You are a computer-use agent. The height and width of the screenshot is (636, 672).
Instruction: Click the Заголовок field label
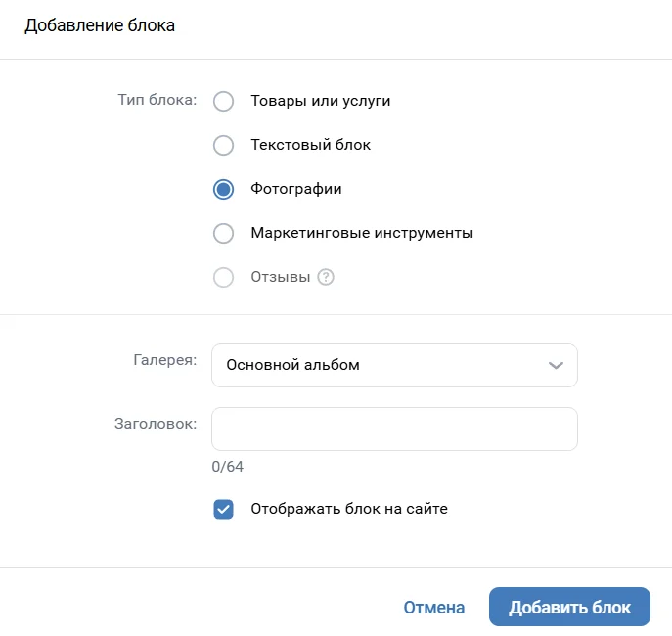pyautogui.click(x=155, y=423)
